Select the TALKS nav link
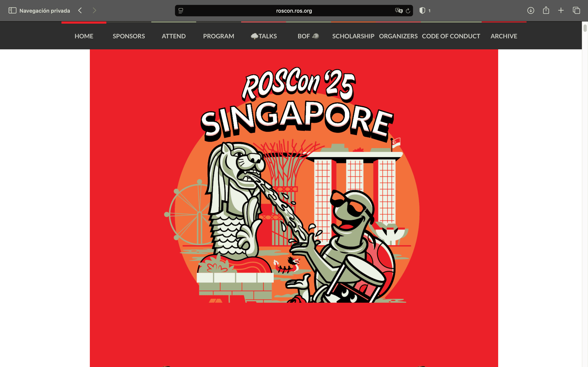Screen dimensions: 588x367 click(264, 36)
